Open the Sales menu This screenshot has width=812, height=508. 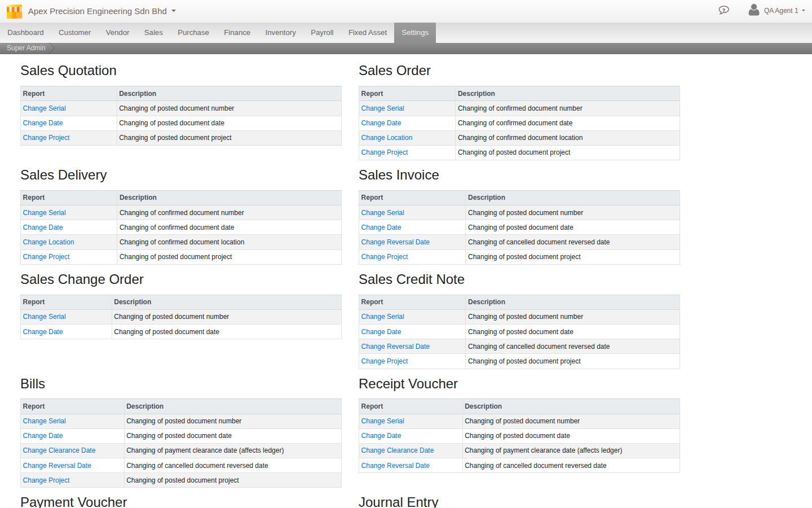point(153,33)
